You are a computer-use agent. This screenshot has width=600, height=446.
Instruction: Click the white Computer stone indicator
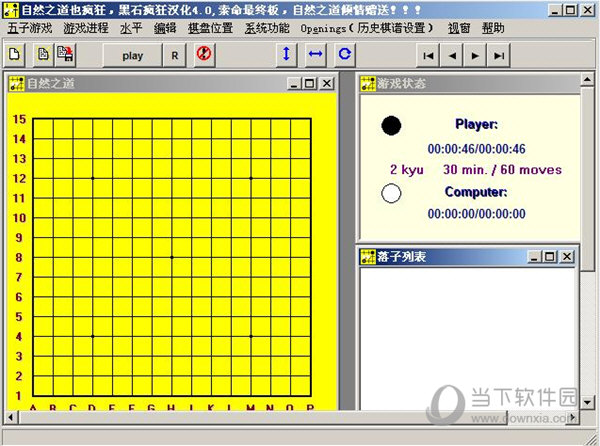point(391,193)
